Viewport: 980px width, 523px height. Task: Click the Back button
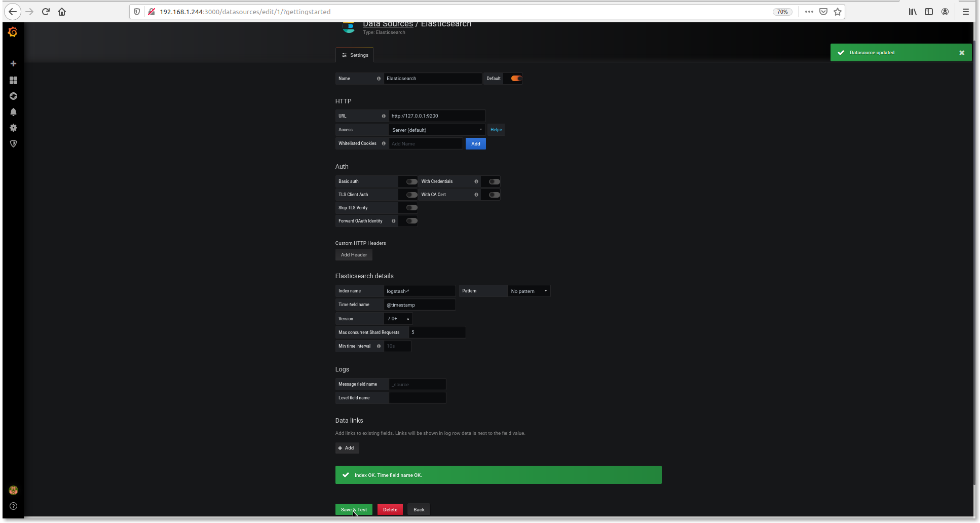pos(419,510)
